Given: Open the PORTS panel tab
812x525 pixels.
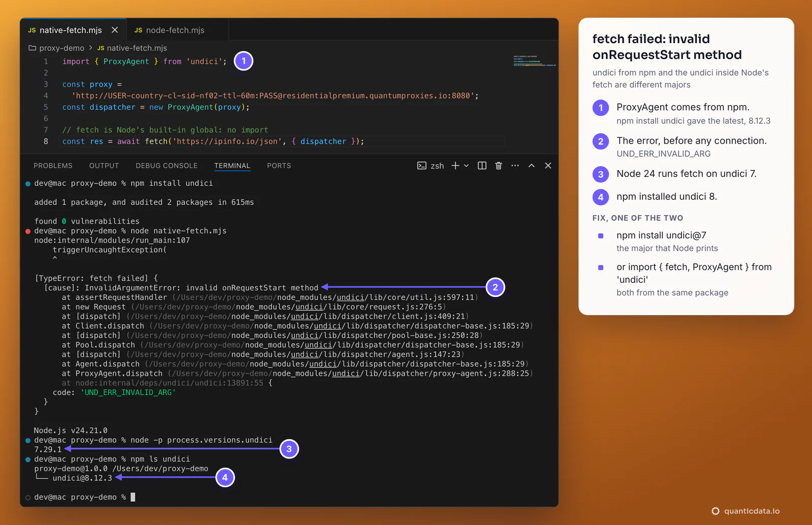Looking at the screenshot, I should point(279,165).
